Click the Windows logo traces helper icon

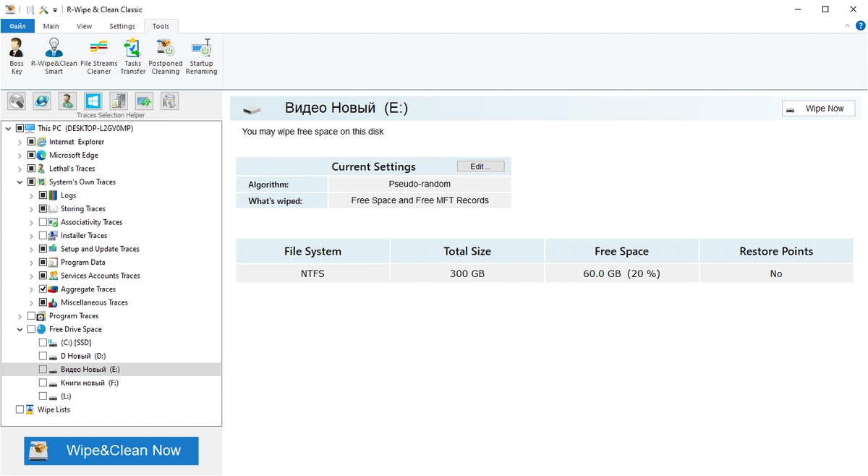(x=93, y=101)
